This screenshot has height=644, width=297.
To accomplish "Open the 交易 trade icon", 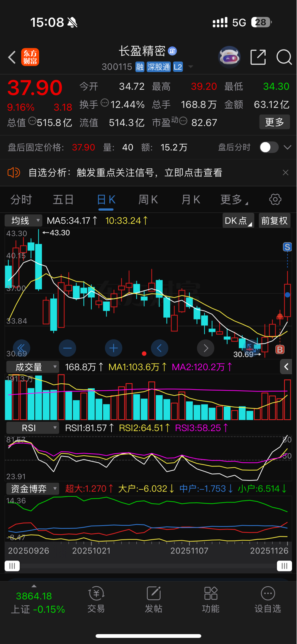I will coord(96,600).
